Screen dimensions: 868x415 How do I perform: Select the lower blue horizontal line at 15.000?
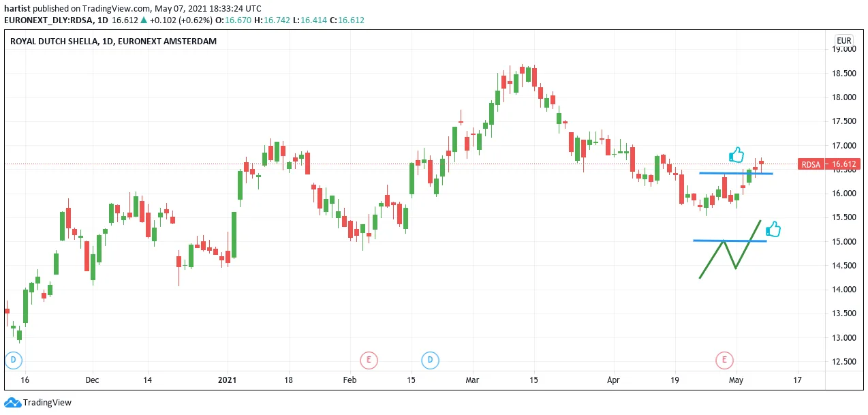point(730,241)
